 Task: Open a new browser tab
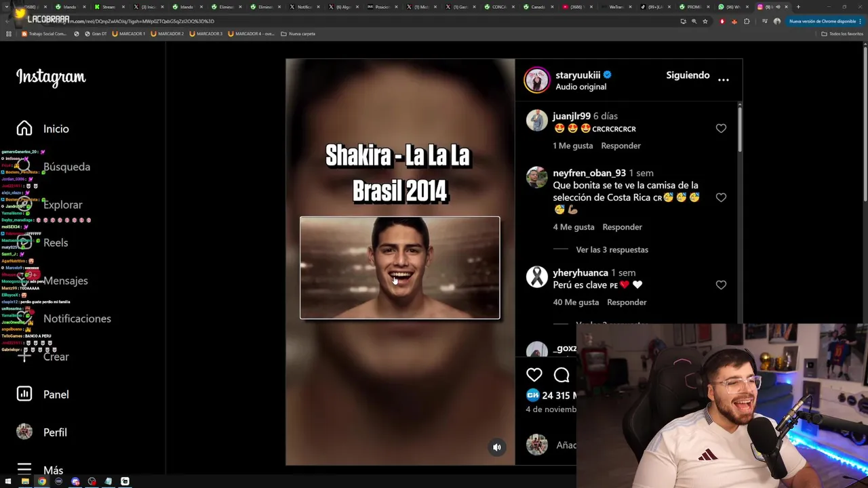(x=798, y=7)
